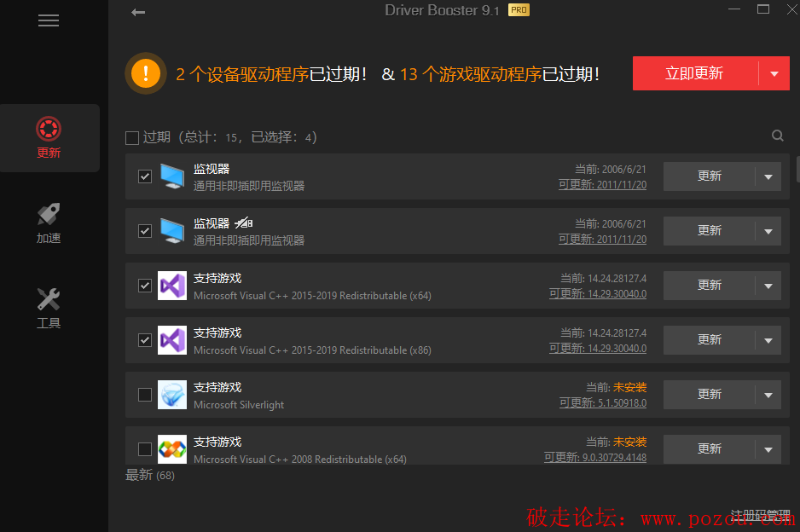Select the text "Microsoft Silverlight"
This screenshot has width=800, height=532.
239,405
